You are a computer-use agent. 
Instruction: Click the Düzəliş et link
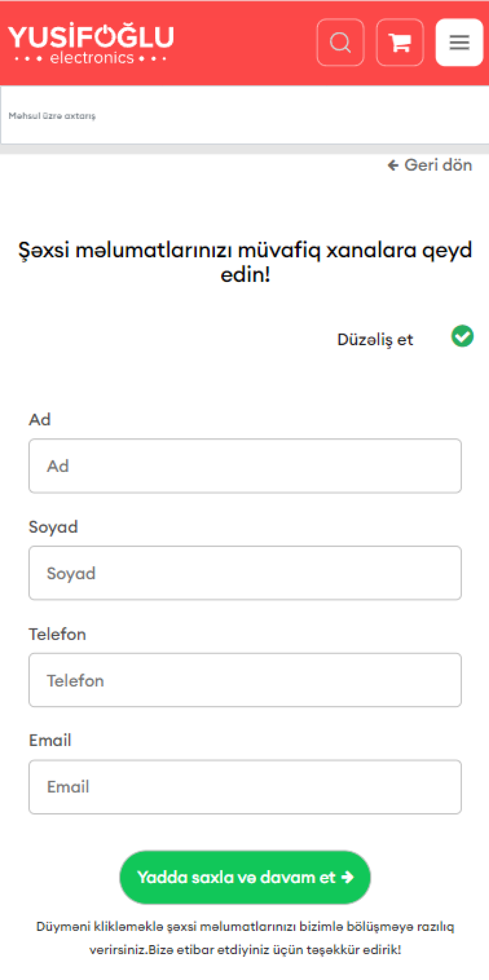tap(375, 339)
